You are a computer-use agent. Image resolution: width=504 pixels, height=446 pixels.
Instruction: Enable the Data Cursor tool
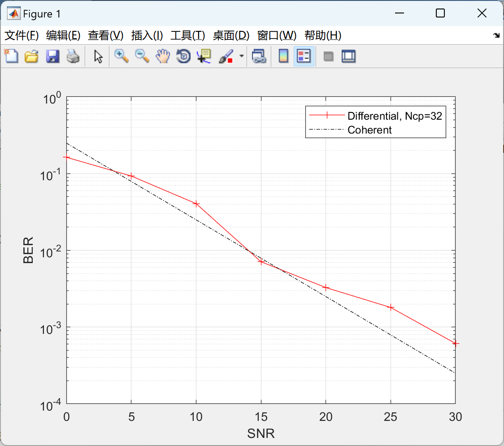pyautogui.click(x=204, y=56)
